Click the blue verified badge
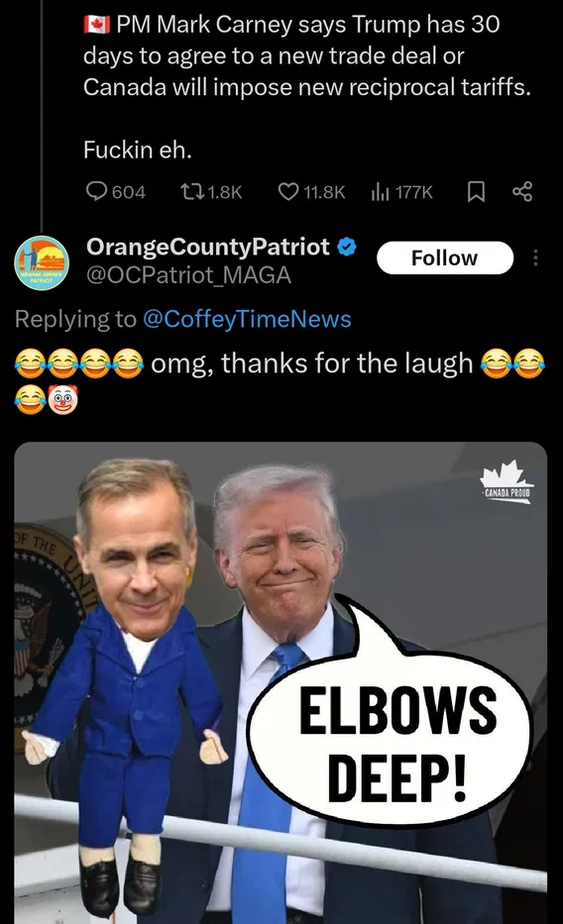563x924 pixels. [347, 248]
